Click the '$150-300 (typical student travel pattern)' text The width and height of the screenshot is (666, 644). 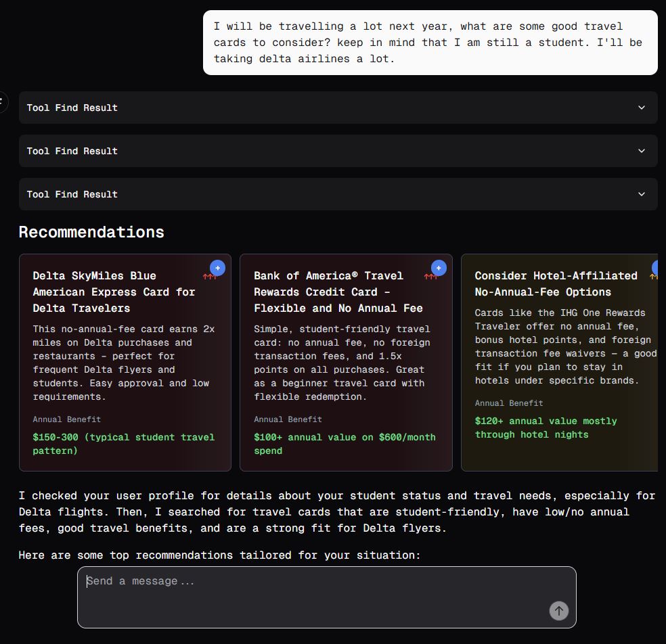pyautogui.click(x=124, y=444)
